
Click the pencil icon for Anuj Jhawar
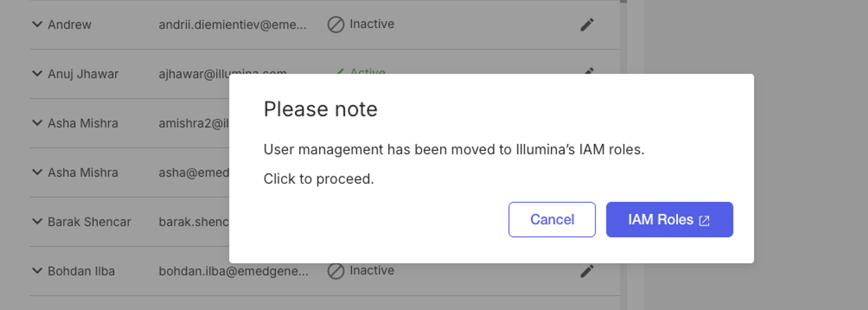pyautogui.click(x=588, y=71)
